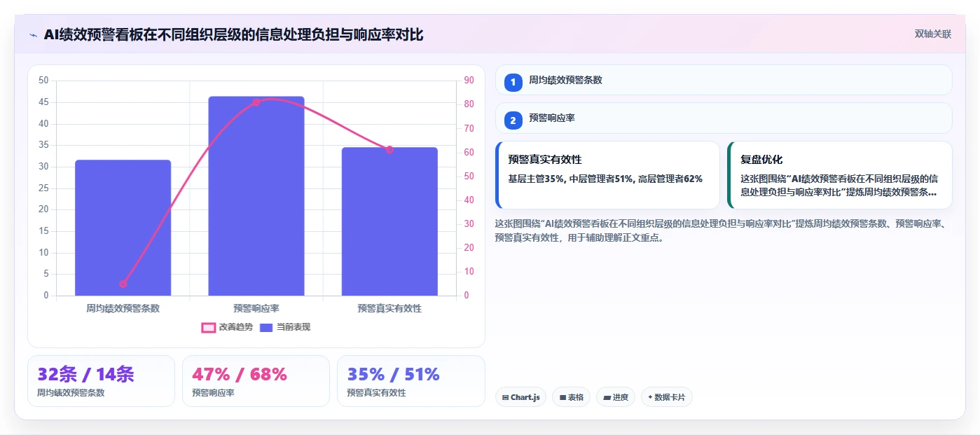
Task: Click the right axis value 90
Action: (x=469, y=81)
